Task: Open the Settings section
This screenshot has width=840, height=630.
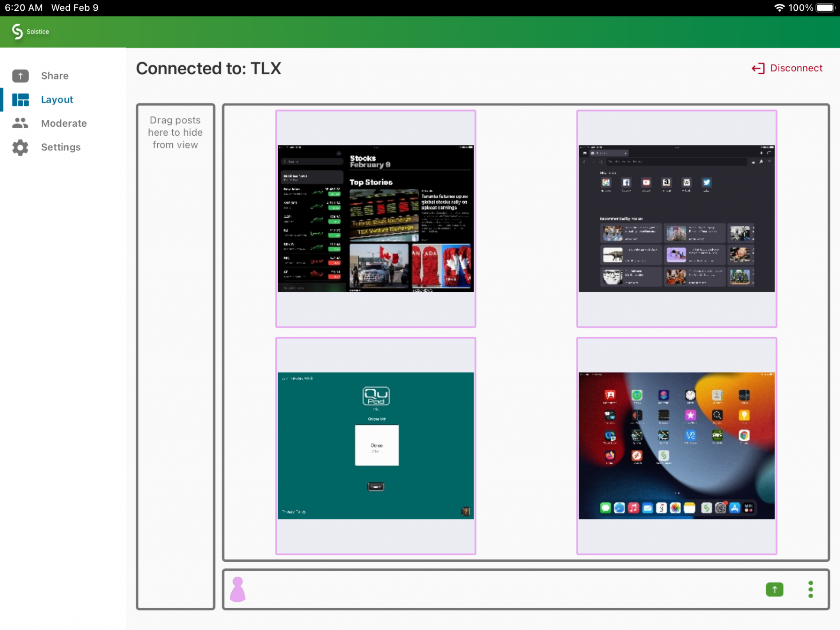Action: pyautogui.click(x=61, y=147)
